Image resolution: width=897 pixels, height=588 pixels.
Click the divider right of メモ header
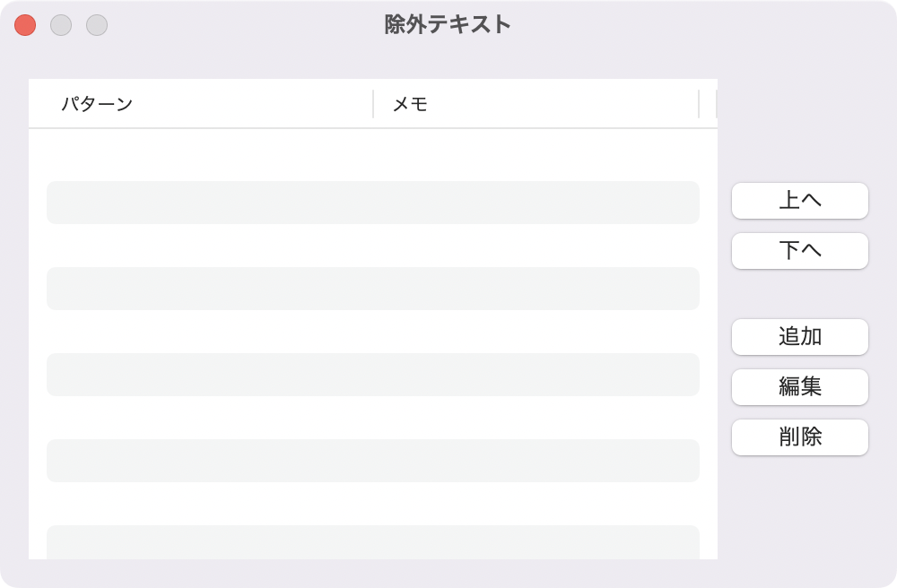[699, 103]
